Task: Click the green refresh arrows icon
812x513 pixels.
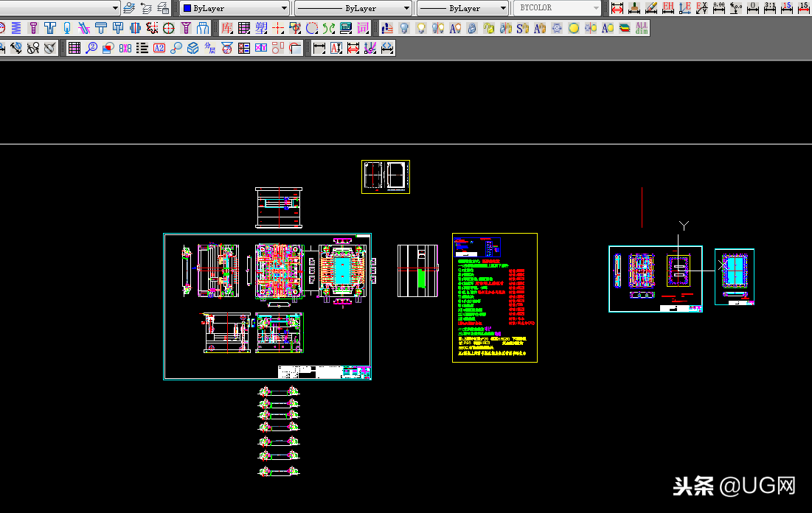Action: [329, 28]
